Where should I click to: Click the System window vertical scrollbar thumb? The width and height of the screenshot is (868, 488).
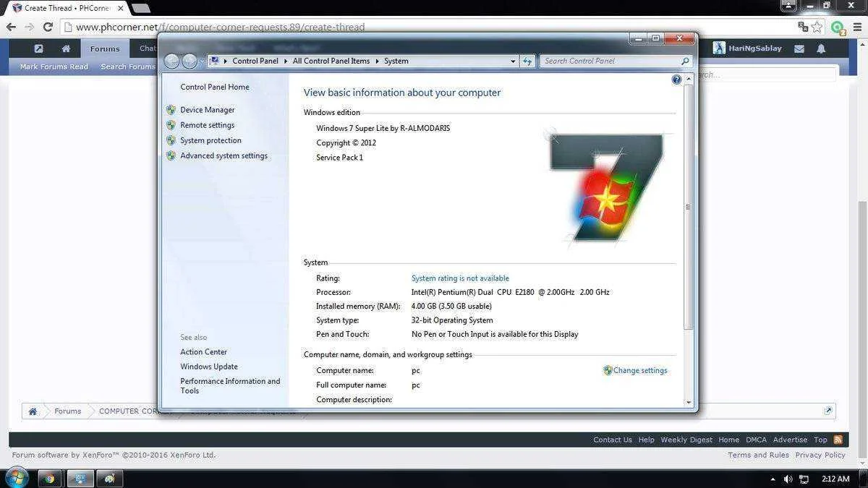[689, 207]
